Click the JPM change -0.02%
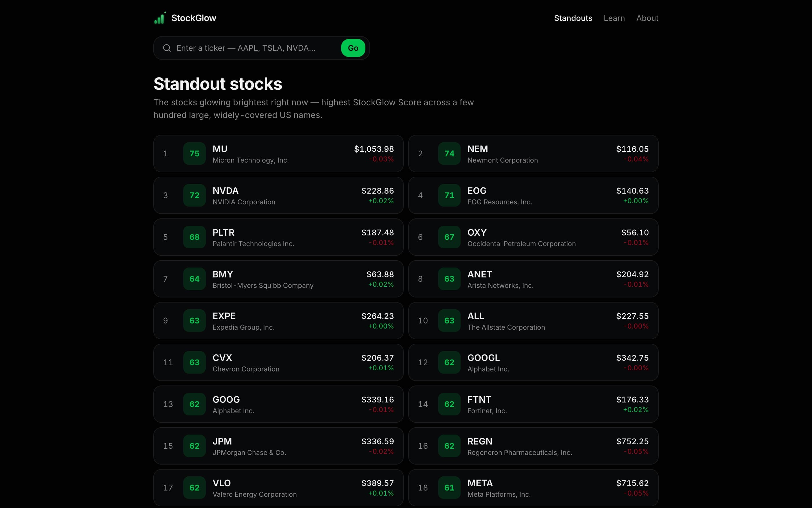The height and width of the screenshot is (508, 812). [381, 452]
